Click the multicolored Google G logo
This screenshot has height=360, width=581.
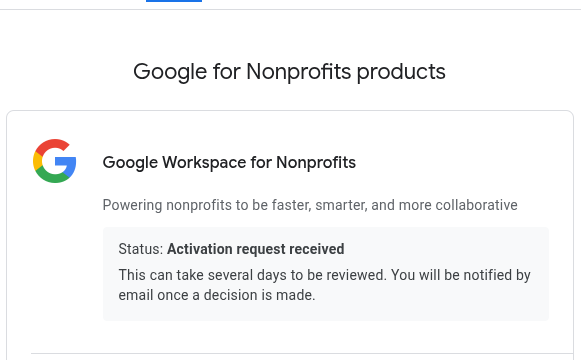54,161
